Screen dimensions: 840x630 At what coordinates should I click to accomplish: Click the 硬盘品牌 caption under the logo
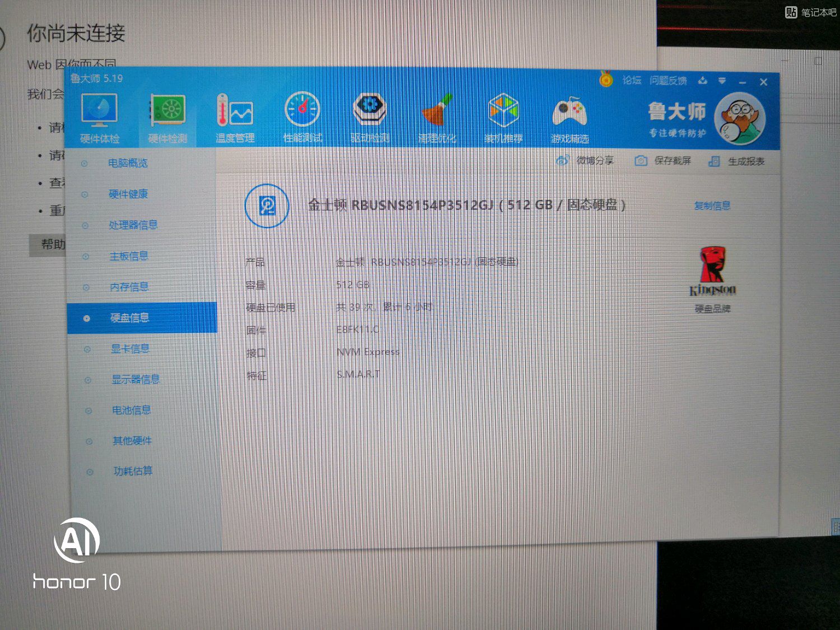click(712, 309)
